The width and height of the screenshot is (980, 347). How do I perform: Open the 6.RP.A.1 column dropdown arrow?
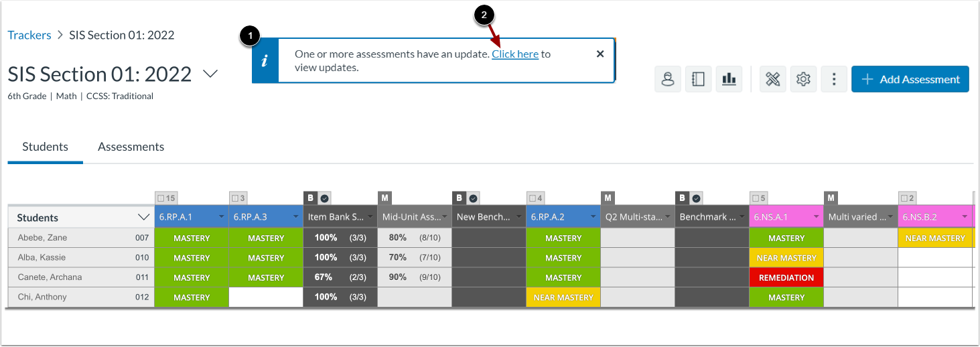(x=221, y=217)
